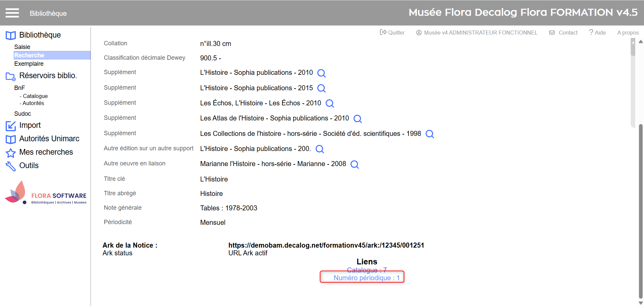Click magnifier for Autre édition sur un autre support
Viewport: 644px width, 306px height.
tap(320, 149)
